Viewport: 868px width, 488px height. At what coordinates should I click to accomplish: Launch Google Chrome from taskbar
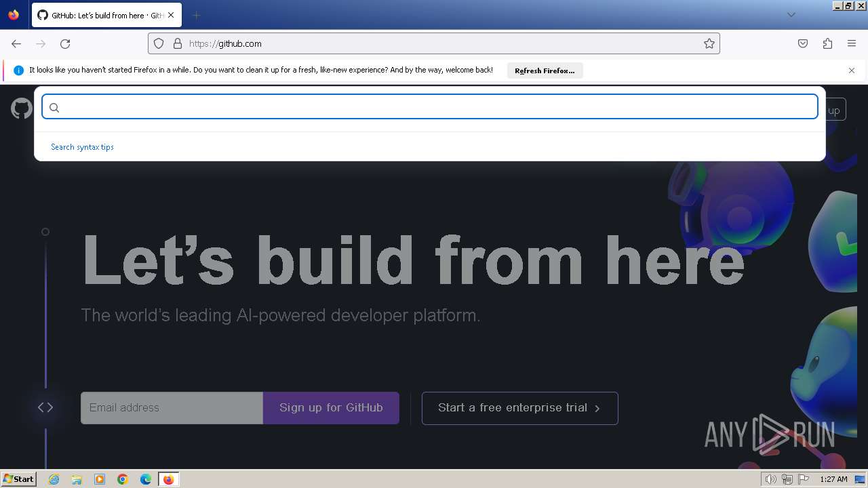point(123,479)
